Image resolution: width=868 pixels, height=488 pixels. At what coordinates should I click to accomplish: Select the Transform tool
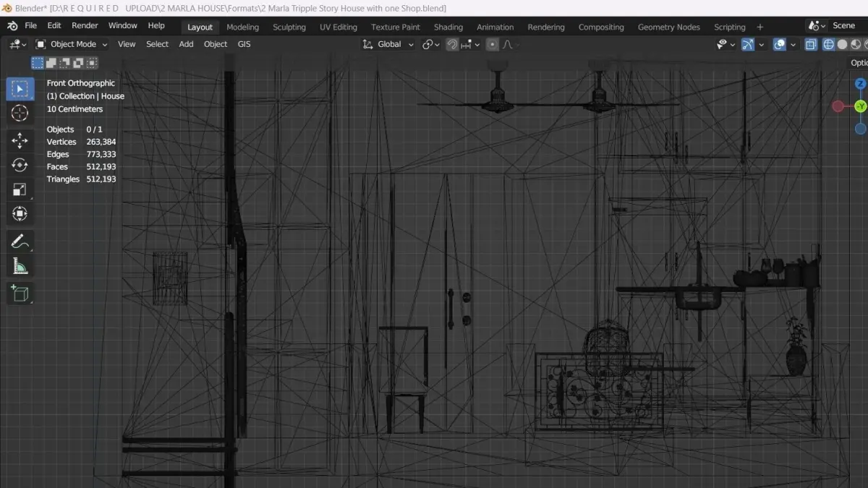pyautogui.click(x=20, y=214)
